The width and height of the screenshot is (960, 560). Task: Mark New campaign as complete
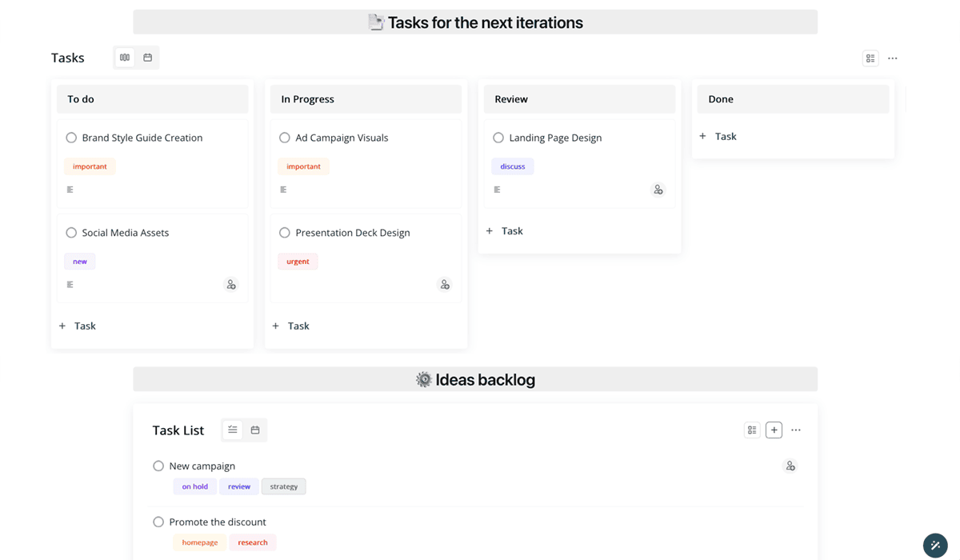[x=158, y=466]
